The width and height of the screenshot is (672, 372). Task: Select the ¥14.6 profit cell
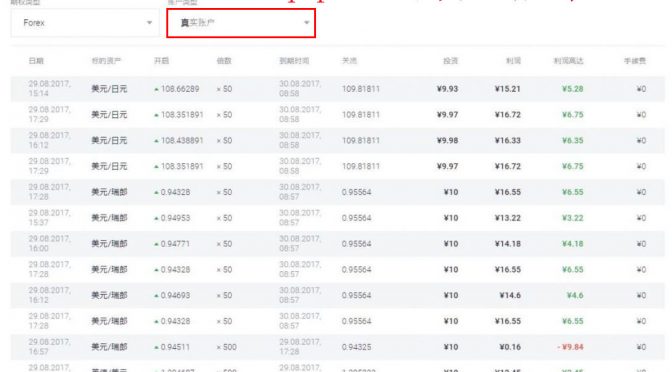pos(510,295)
